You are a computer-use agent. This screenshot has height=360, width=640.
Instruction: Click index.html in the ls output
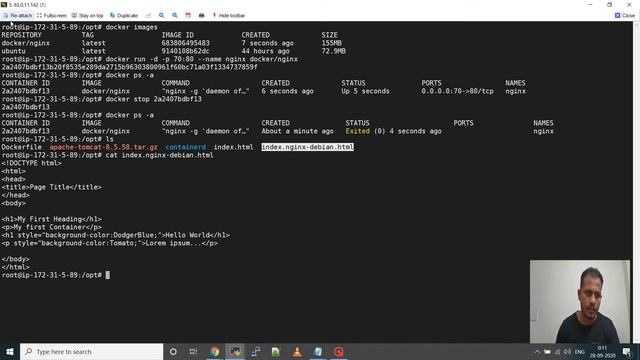pos(233,147)
